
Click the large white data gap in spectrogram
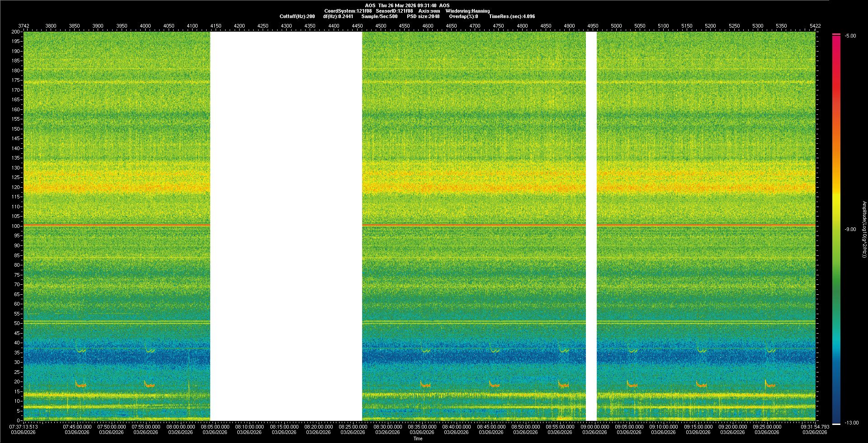pos(286,226)
